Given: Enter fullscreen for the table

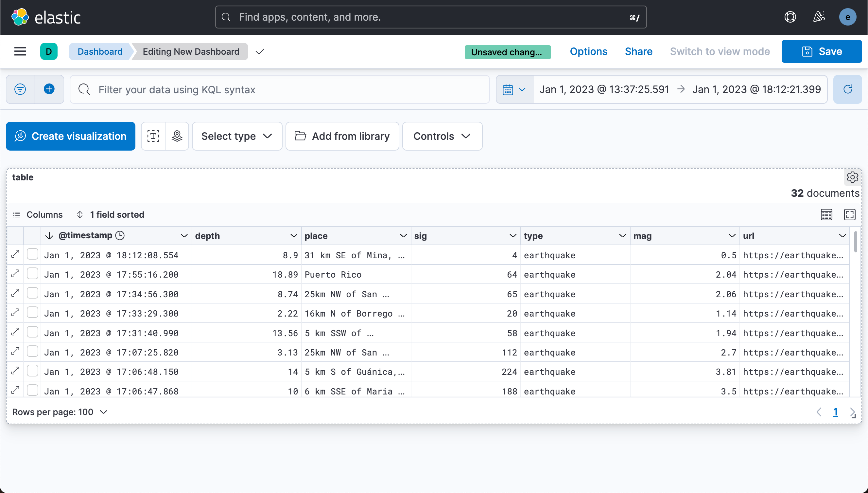Looking at the screenshot, I should pyautogui.click(x=849, y=215).
